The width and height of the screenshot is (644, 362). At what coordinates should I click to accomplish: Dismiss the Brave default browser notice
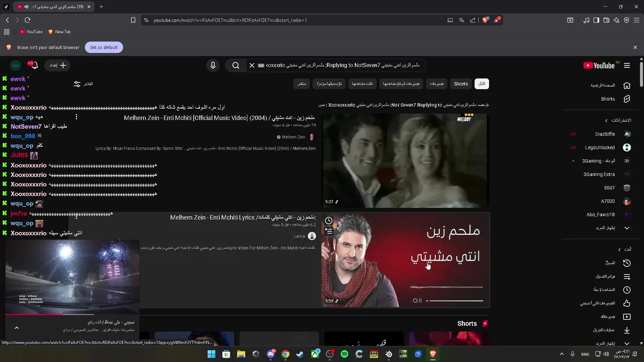635,47
